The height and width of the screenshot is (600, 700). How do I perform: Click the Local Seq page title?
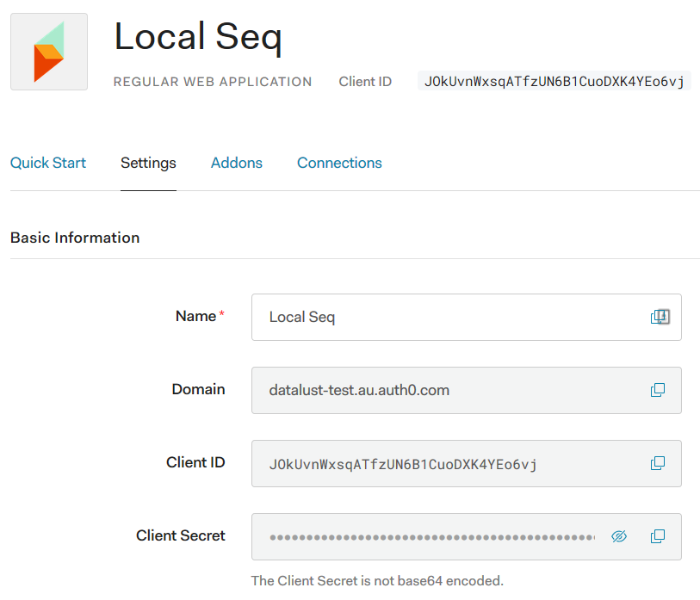click(198, 37)
